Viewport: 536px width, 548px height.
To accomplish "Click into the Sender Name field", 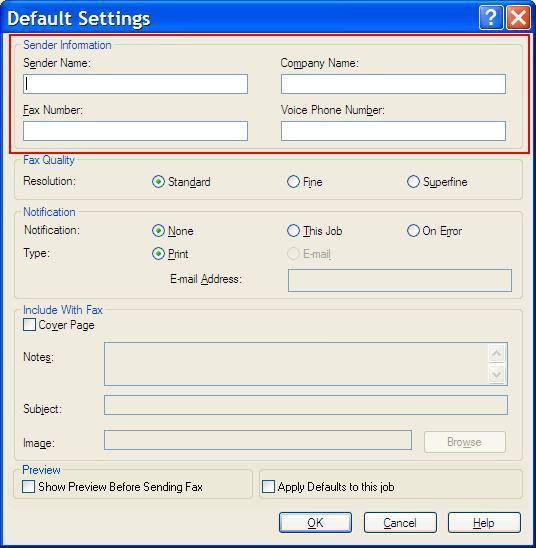I will (136, 84).
